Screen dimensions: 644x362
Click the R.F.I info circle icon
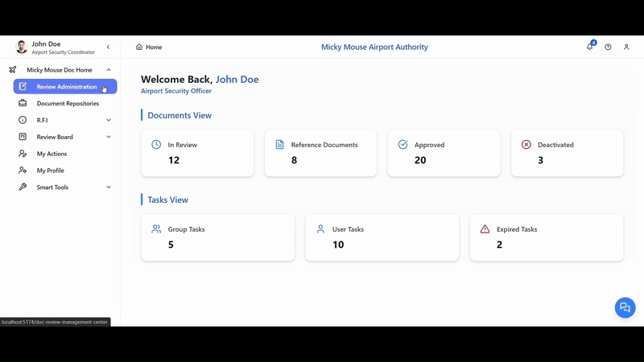tap(23, 120)
